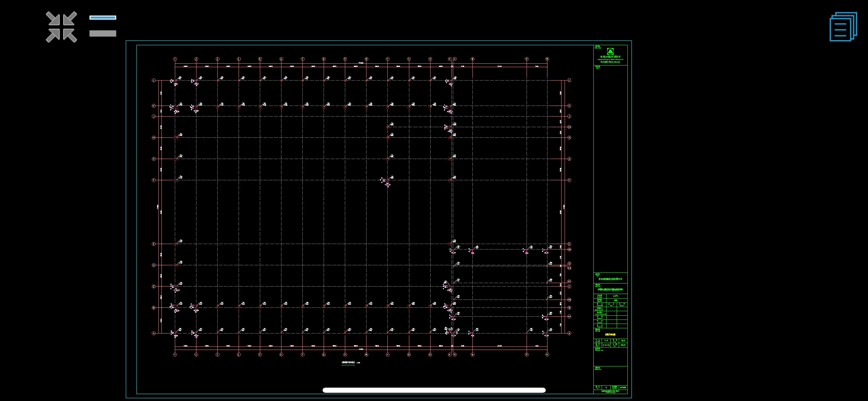
Task: Click column marker at L and 1 intersection
Action: click(x=175, y=82)
